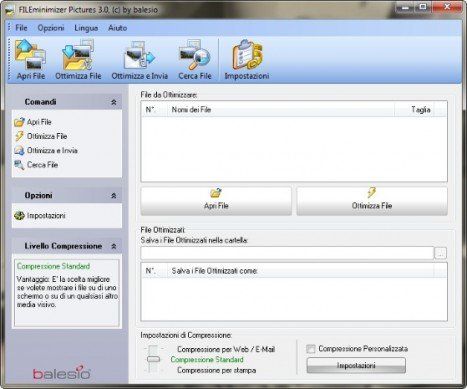Select Cerca File in the Comandi panel
The width and height of the screenshot is (467, 389).
[x=36, y=165]
